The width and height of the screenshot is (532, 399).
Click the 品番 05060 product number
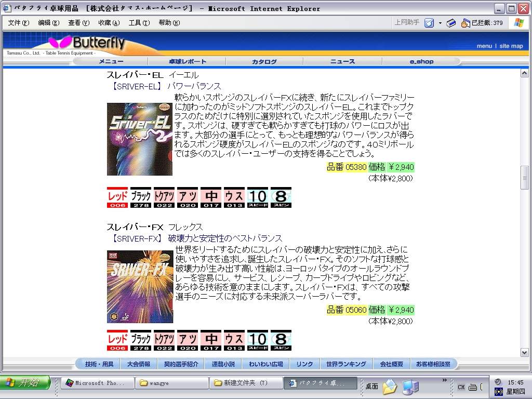point(347,310)
